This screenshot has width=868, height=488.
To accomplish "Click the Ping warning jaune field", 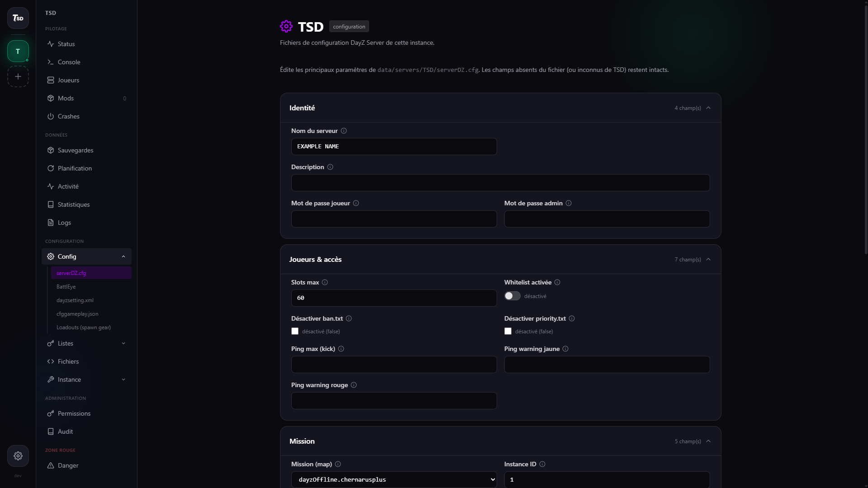I will (607, 365).
